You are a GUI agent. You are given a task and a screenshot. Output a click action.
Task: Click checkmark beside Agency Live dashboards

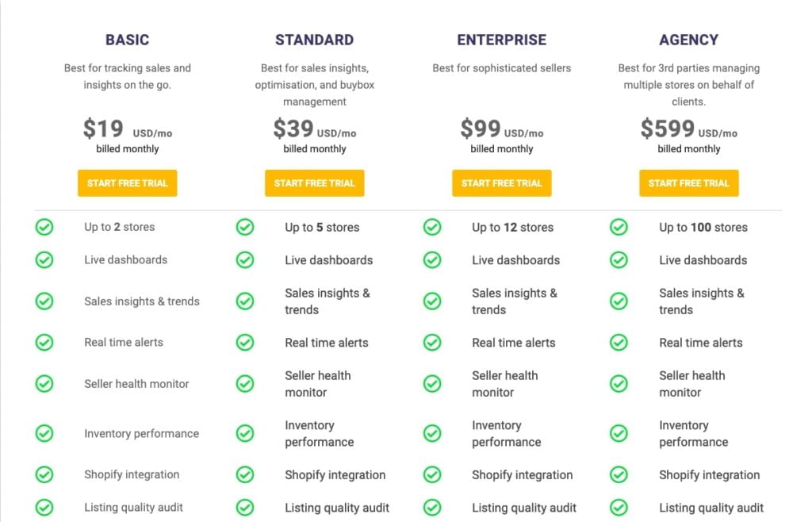pyautogui.click(x=619, y=260)
